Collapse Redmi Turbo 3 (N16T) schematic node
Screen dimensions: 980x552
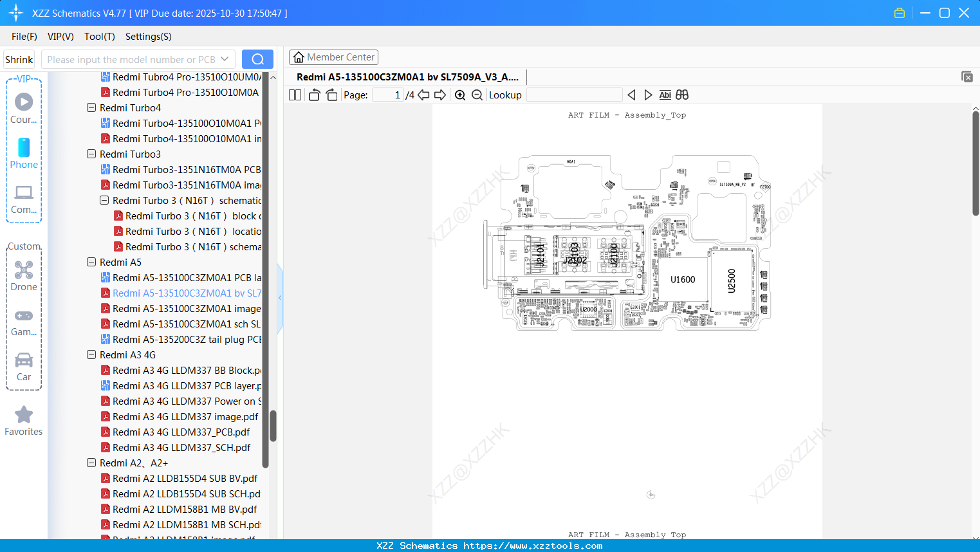[104, 201]
